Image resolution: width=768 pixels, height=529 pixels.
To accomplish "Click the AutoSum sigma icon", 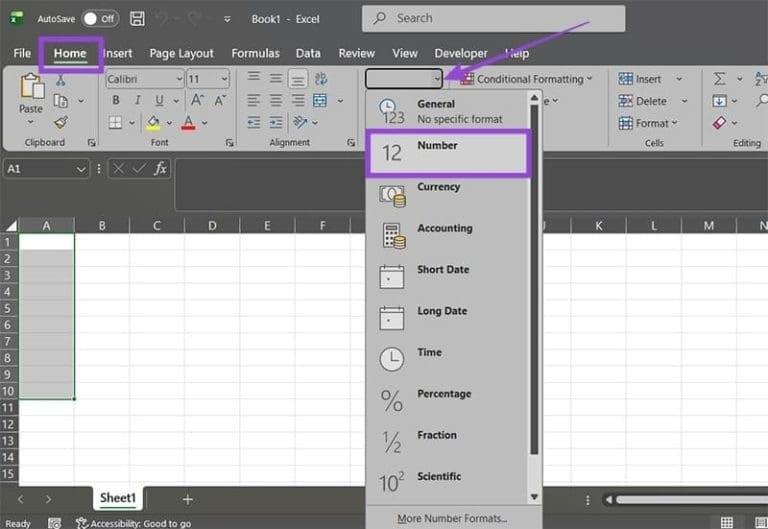I will [719, 79].
